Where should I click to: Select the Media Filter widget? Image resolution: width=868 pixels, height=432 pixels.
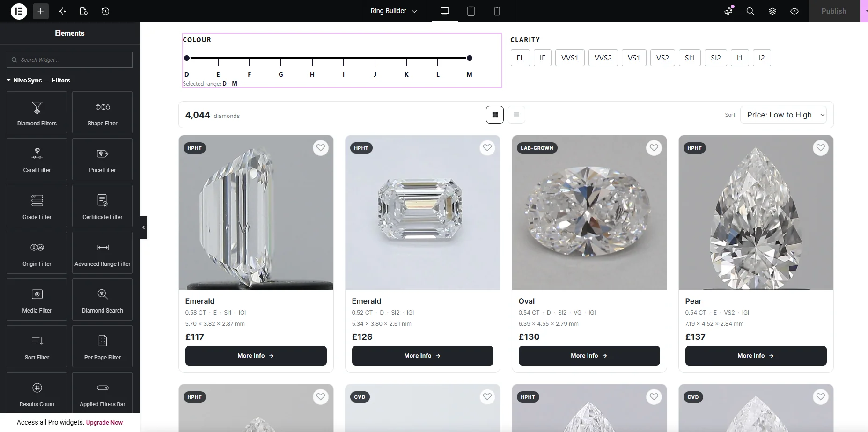tap(37, 300)
